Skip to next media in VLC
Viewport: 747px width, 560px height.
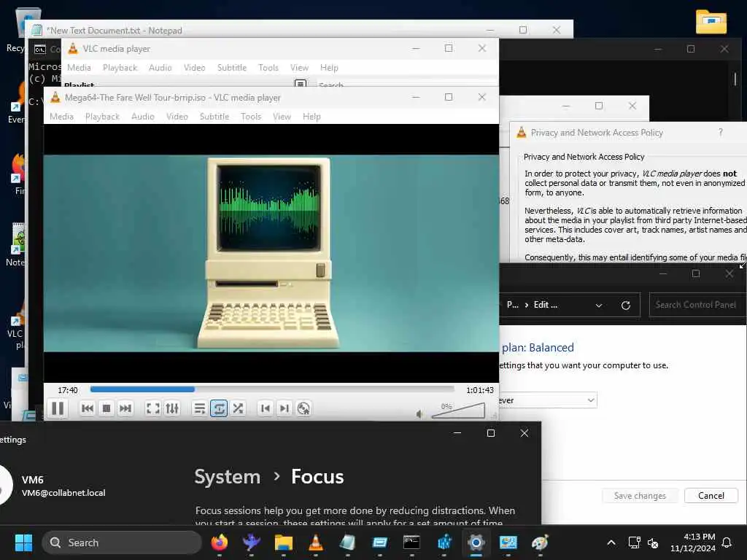click(x=125, y=408)
